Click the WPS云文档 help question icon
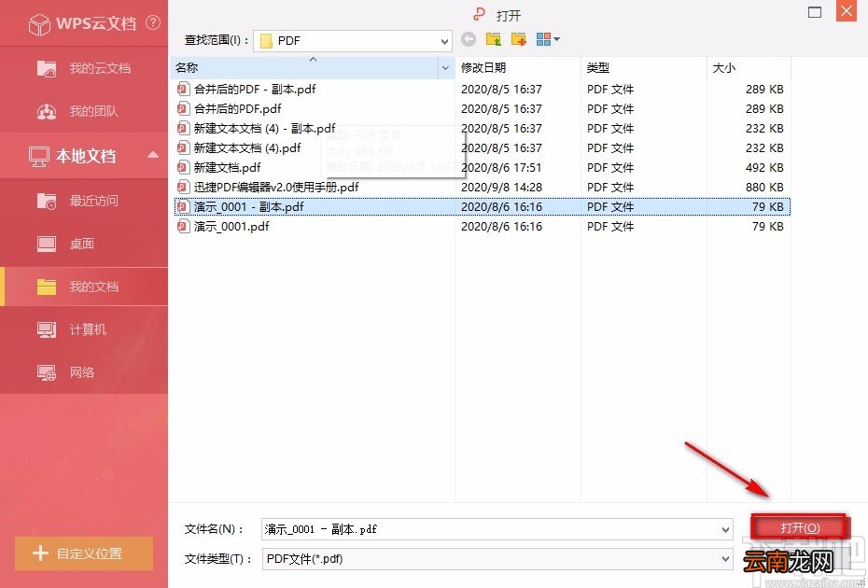The width and height of the screenshot is (868, 588). pyautogui.click(x=153, y=22)
